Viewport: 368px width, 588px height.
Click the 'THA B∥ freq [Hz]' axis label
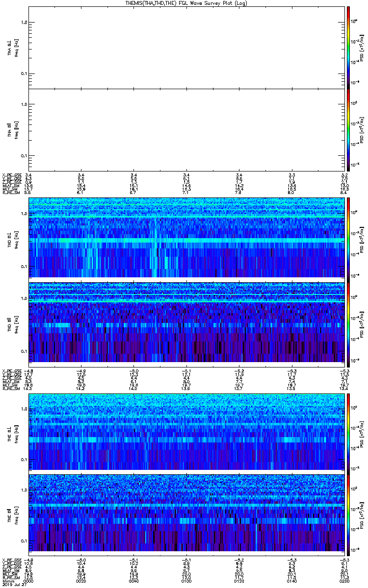pos(13,129)
